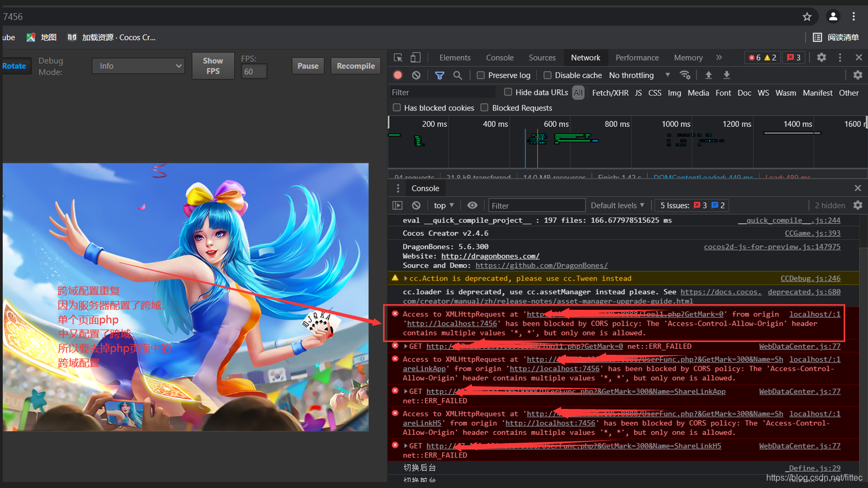Open Network panel settings gear
Image resolution: width=868 pixels, height=488 pixels.
click(x=858, y=75)
